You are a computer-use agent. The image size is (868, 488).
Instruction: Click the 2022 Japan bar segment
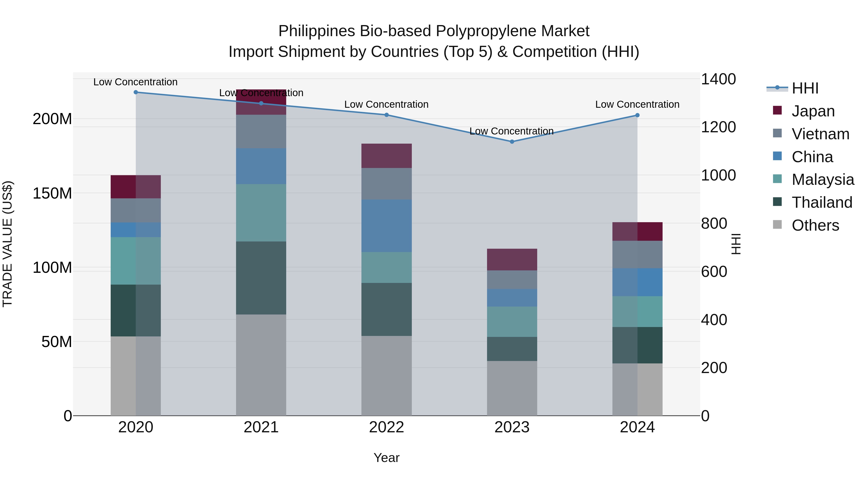[x=387, y=156]
